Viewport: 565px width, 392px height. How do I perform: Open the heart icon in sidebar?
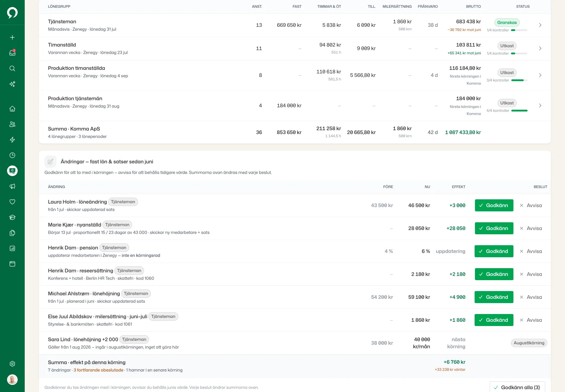pos(12,202)
